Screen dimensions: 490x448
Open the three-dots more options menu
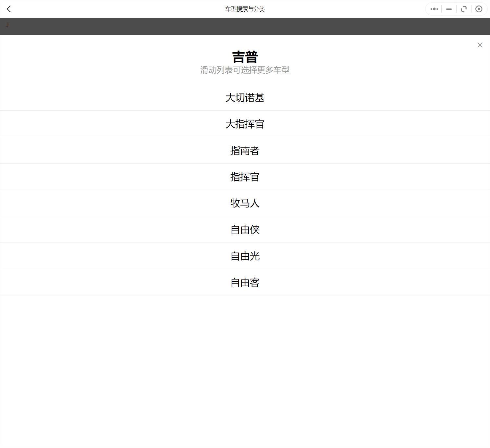point(434,9)
